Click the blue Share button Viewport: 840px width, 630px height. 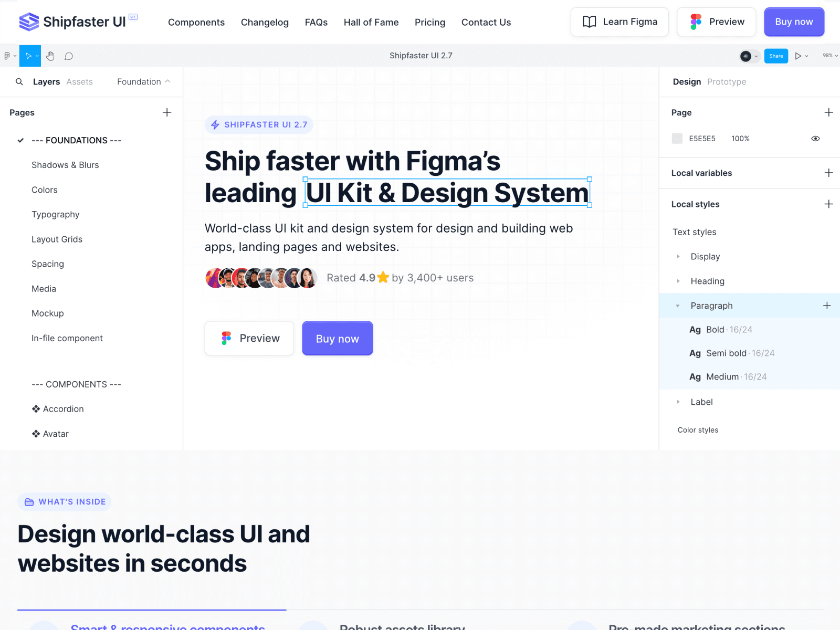coord(776,56)
